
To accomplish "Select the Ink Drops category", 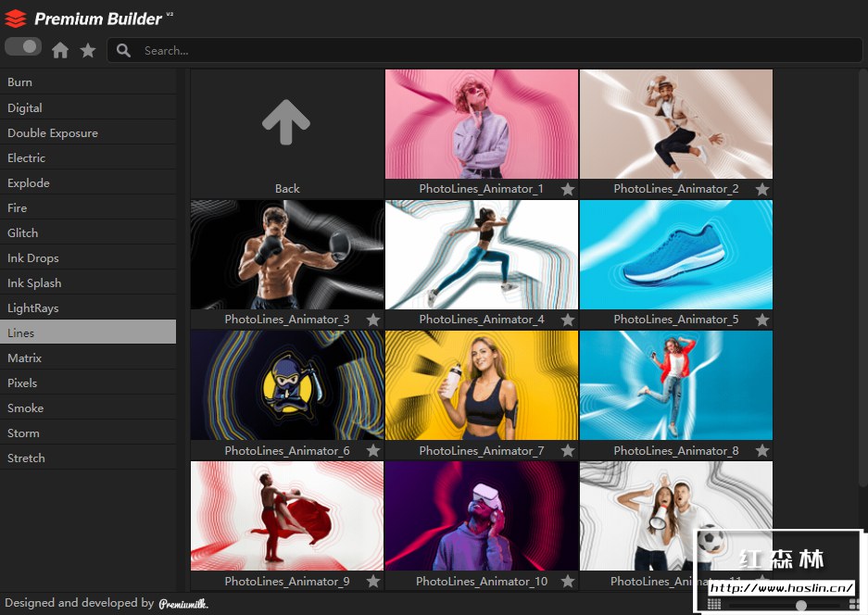I will pos(88,258).
